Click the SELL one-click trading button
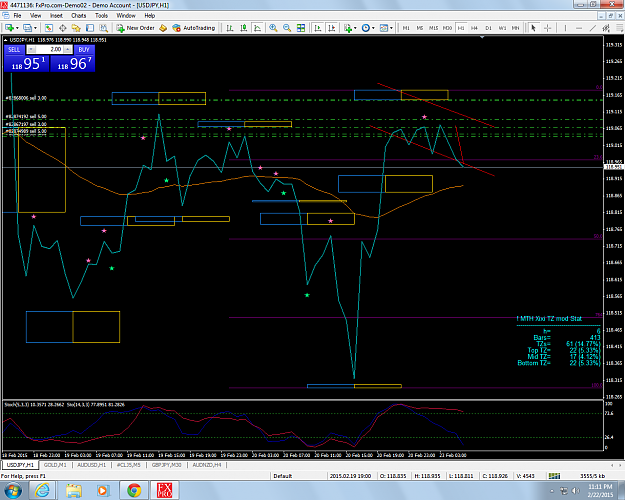The image size is (625, 500). coord(14,49)
